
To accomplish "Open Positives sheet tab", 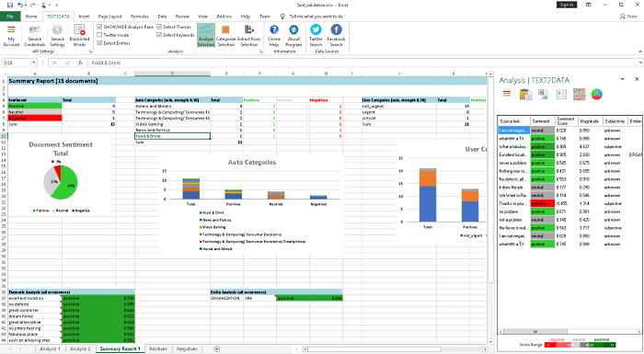I will click(x=158, y=349).
